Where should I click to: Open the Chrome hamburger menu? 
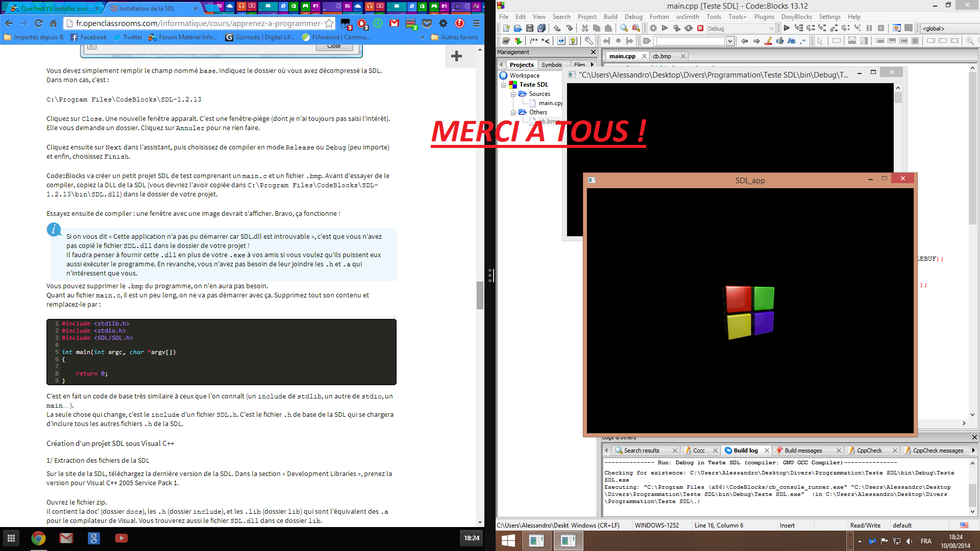click(x=476, y=23)
